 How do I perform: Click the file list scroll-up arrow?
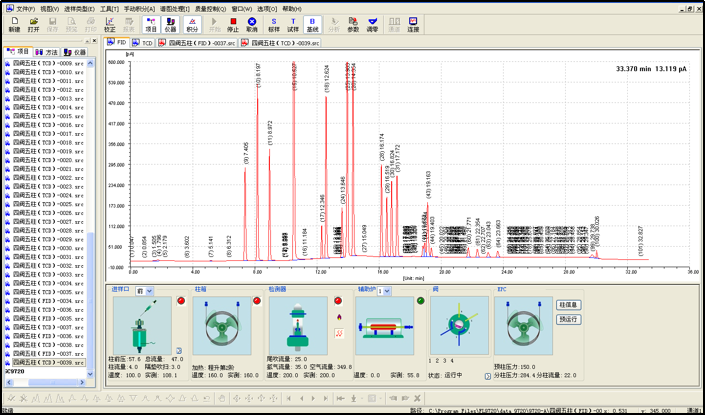click(x=90, y=63)
